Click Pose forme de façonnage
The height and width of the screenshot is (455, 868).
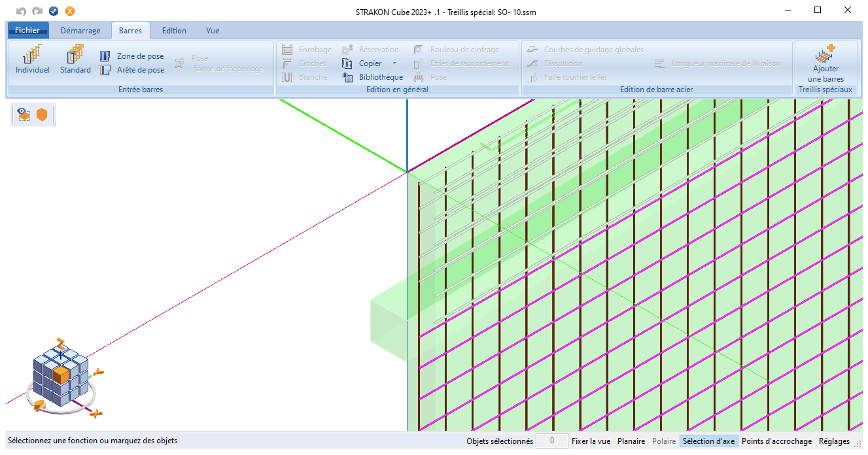[x=219, y=63]
